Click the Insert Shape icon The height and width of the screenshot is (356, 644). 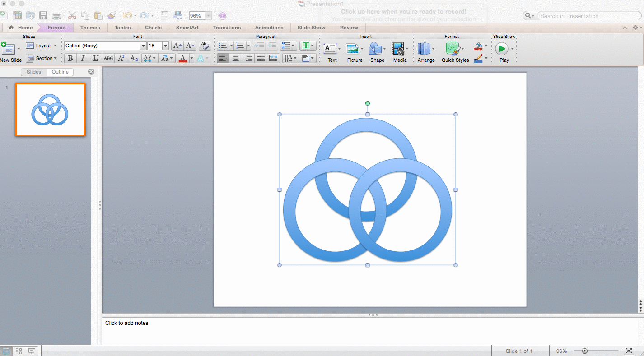pos(375,48)
